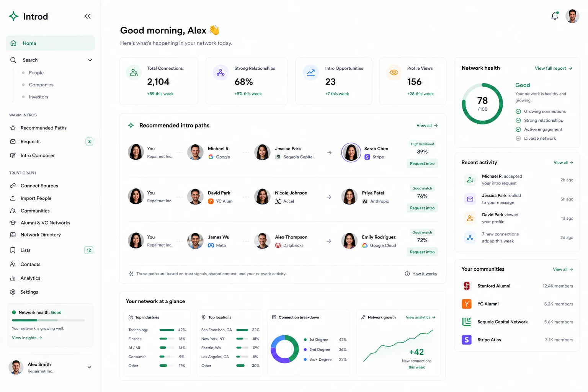The width and height of the screenshot is (588, 392).
Task: Click Growing connections check icon
Action: (x=518, y=111)
